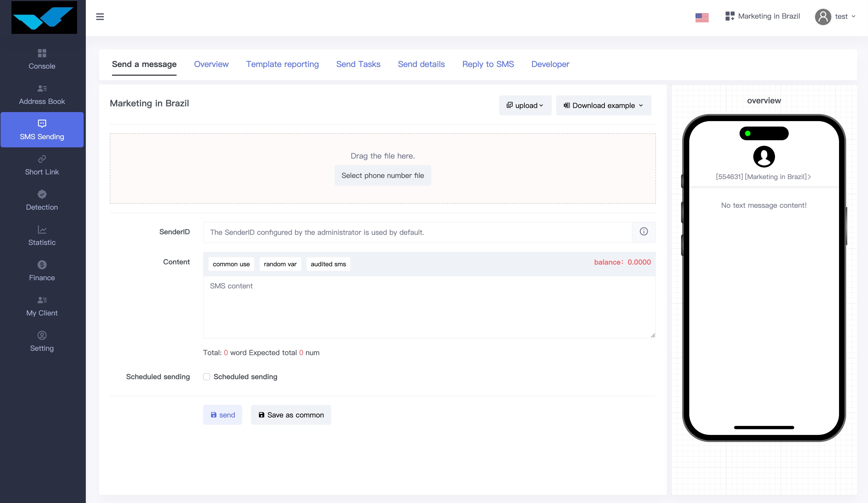868x503 pixels.
Task: Click Save as common button
Action: click(291, 415)
